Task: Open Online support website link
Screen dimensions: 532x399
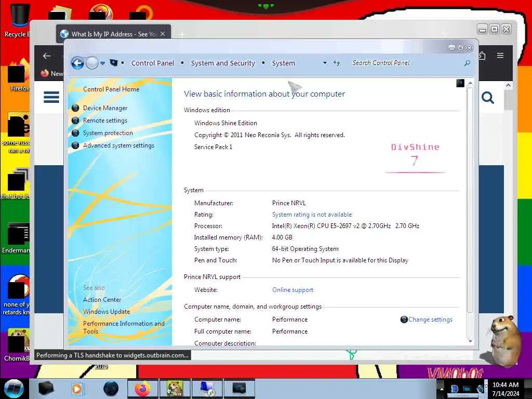Action: (293, 290)
